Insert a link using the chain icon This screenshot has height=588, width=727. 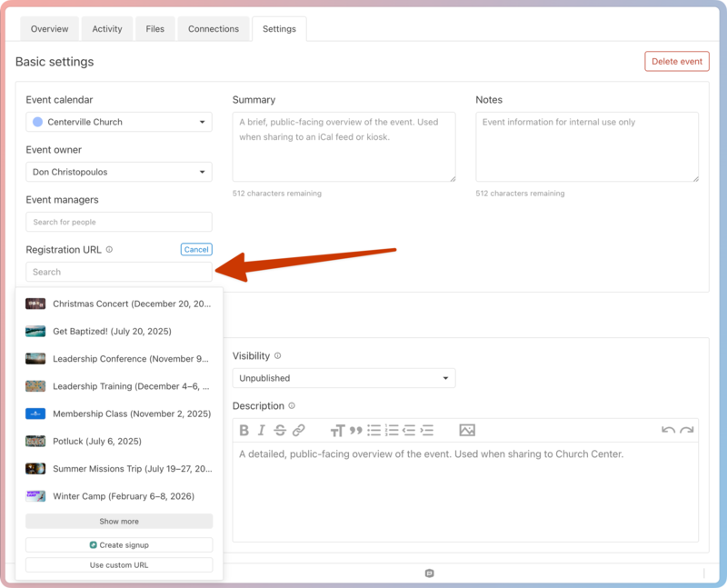tap(298, 431)
